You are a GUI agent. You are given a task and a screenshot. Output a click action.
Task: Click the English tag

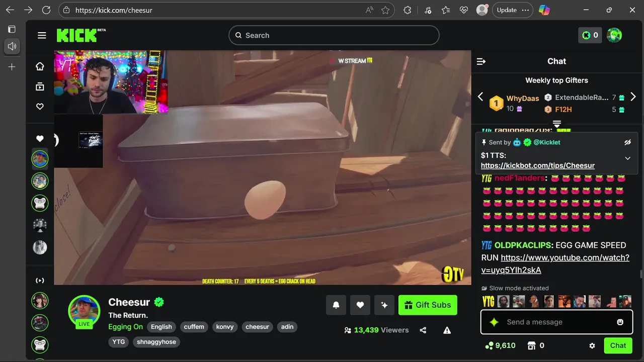162,327
